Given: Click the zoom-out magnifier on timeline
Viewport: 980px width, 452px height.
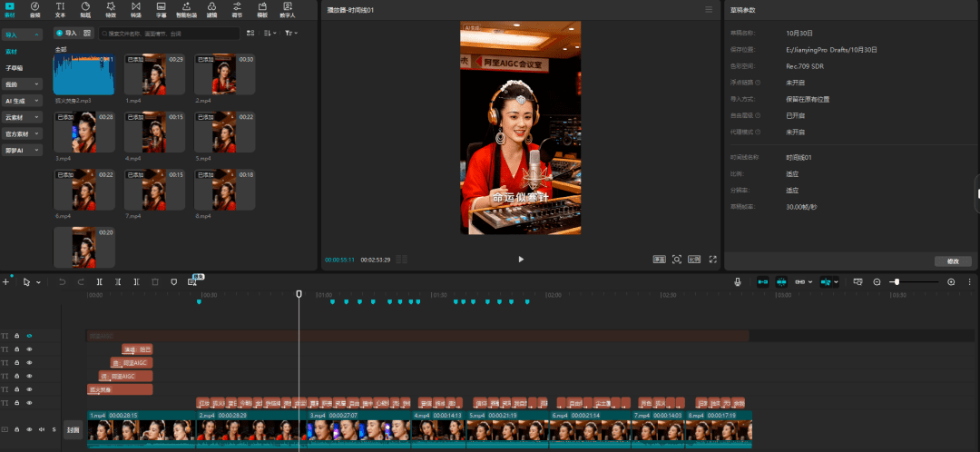Looking at the screenshot, I should 877,282.
